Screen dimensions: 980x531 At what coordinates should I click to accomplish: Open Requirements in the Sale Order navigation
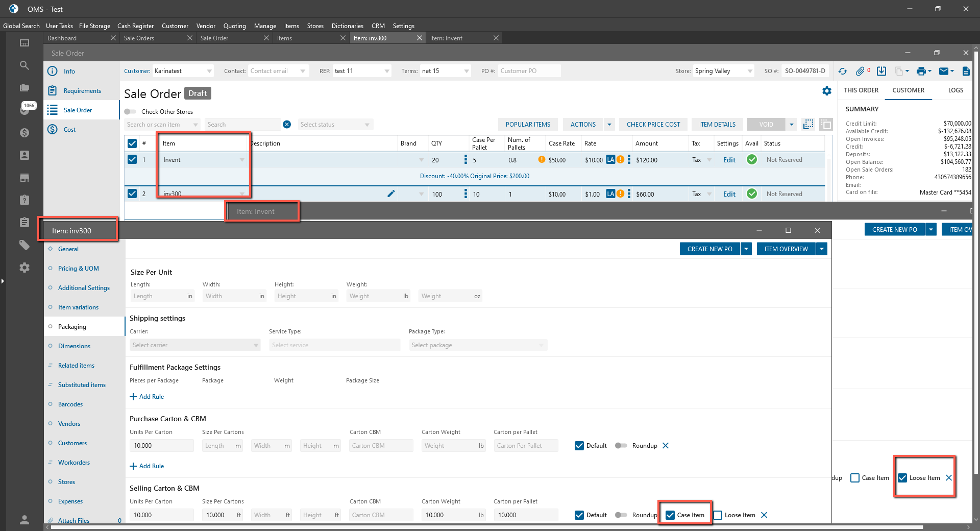(82, 91)
